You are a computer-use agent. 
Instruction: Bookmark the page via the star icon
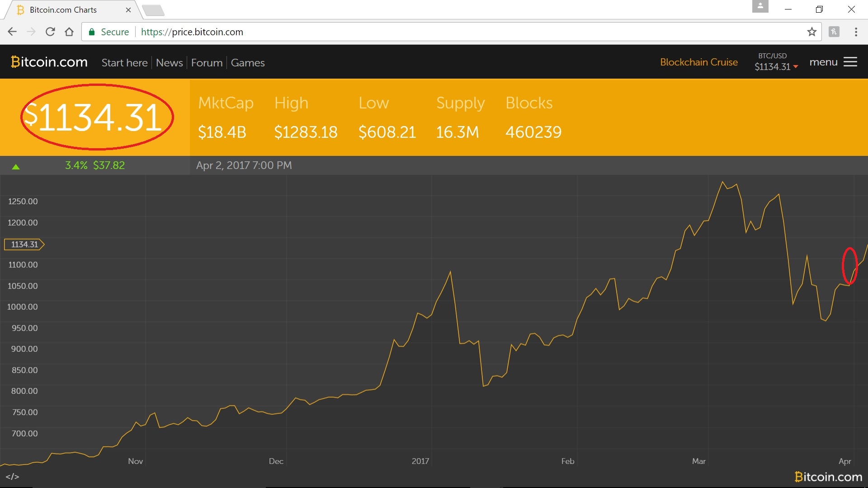click(812, 32)
